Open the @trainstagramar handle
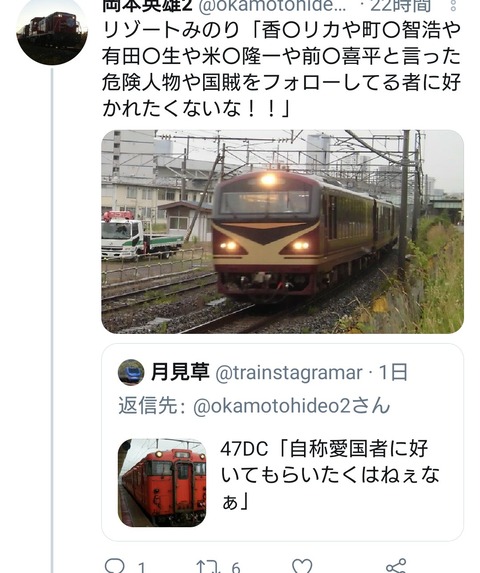This screenshot has width=480, height=573. [x=289, y=373]
